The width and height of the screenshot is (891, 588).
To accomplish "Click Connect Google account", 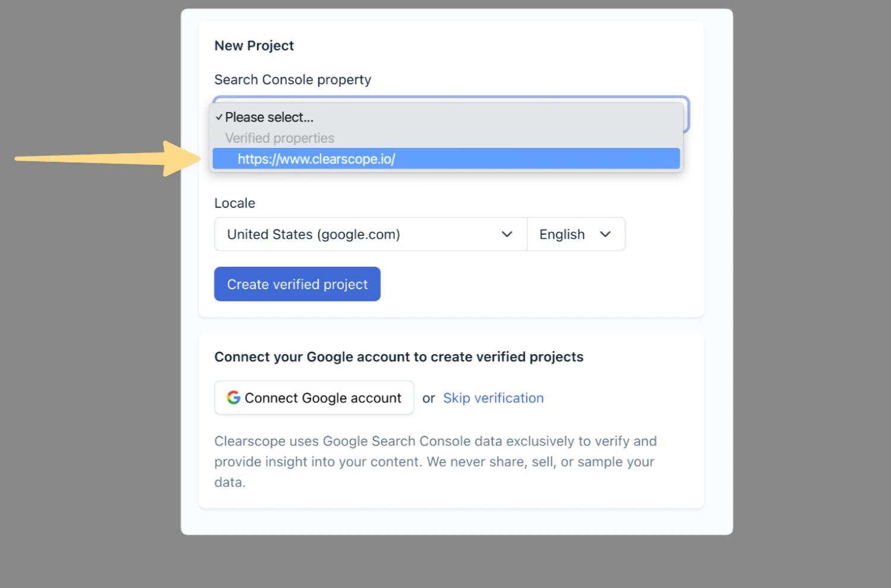I will coord(314,397).
